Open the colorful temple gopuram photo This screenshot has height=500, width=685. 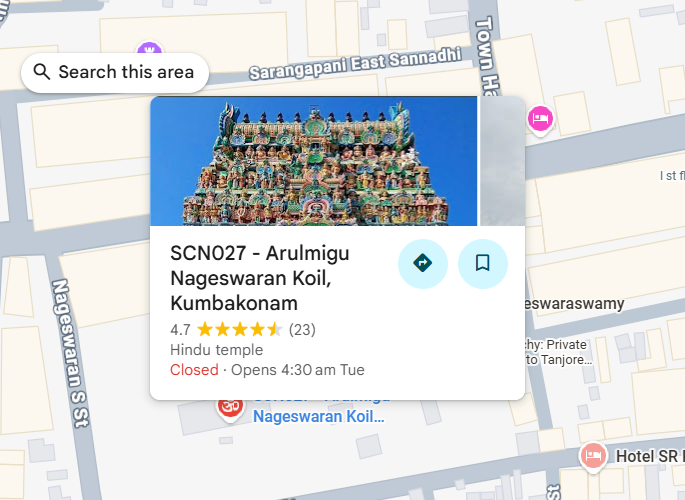click(314, 161)
